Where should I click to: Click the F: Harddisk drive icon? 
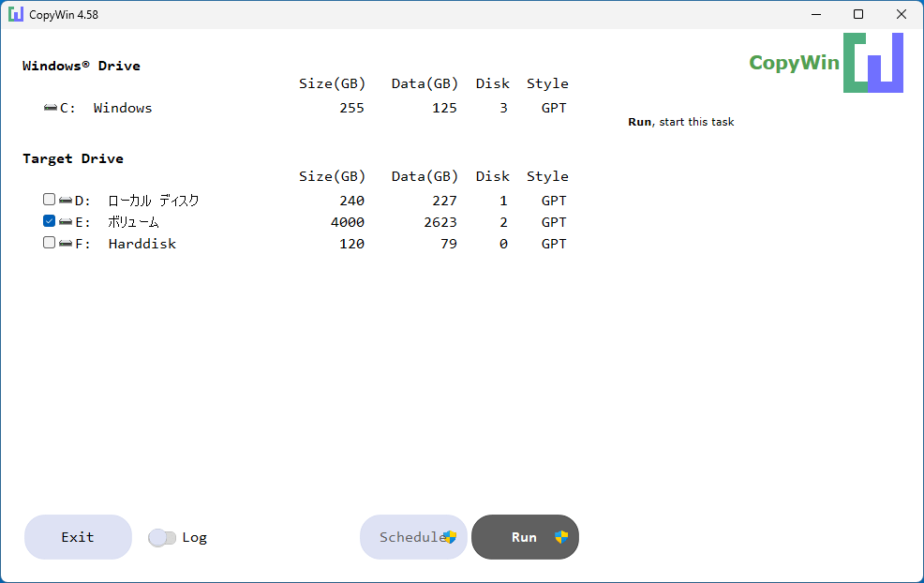click(x=66, y=244)
